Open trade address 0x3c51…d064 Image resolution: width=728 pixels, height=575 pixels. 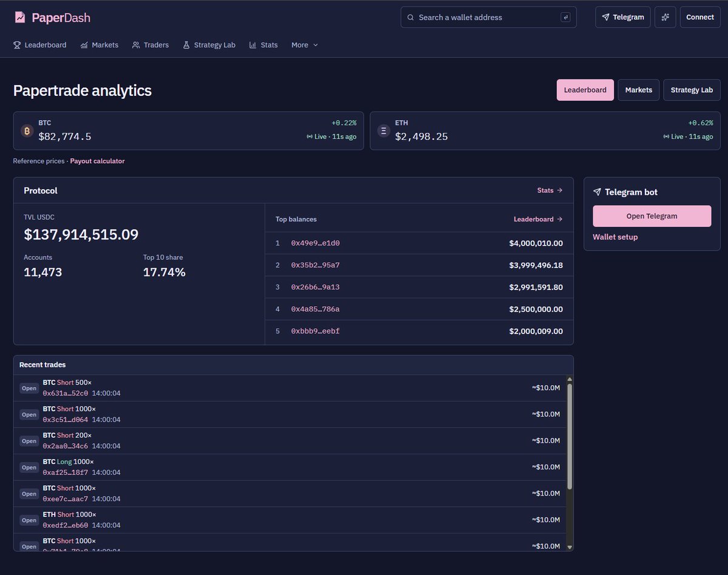pyautogui.click(x=66, y=420)
